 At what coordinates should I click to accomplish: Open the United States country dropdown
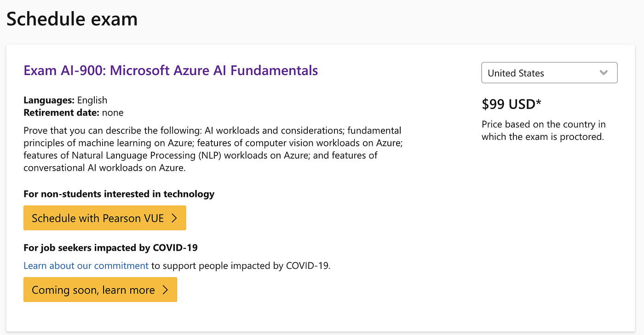point(549,73)
